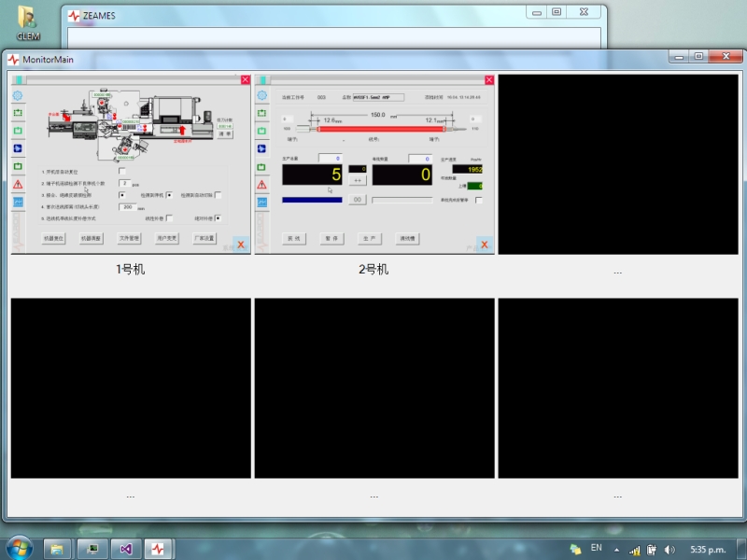Select the blue arrow icon in machine 2 sidebar
Viewport: 747px width, 560px height.
point(261,149)
